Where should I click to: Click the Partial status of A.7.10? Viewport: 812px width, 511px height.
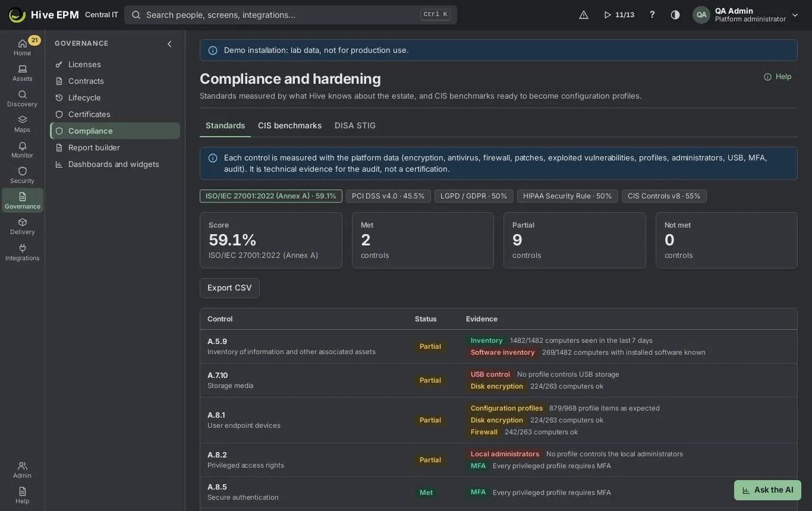(430, 380)
